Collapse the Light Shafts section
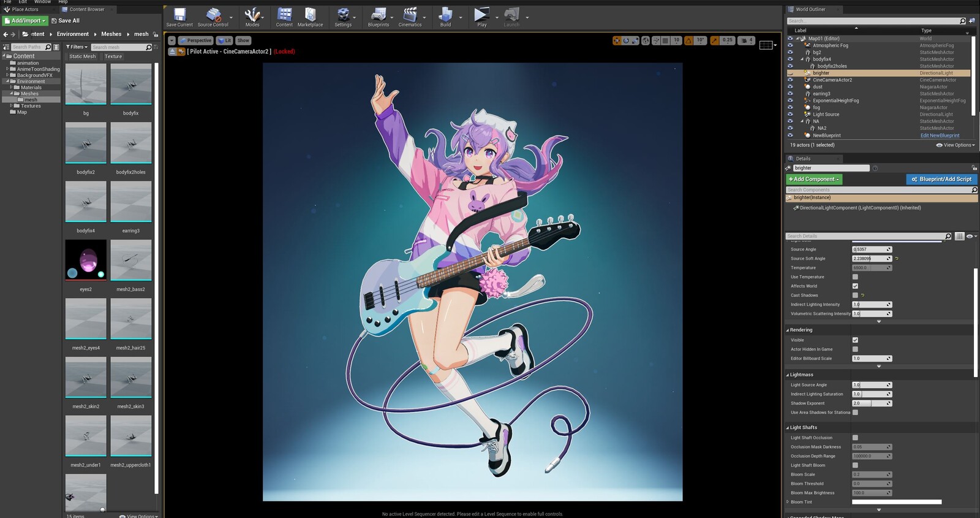This screenshot has width=980, height=518. click(x=788, y=428)
